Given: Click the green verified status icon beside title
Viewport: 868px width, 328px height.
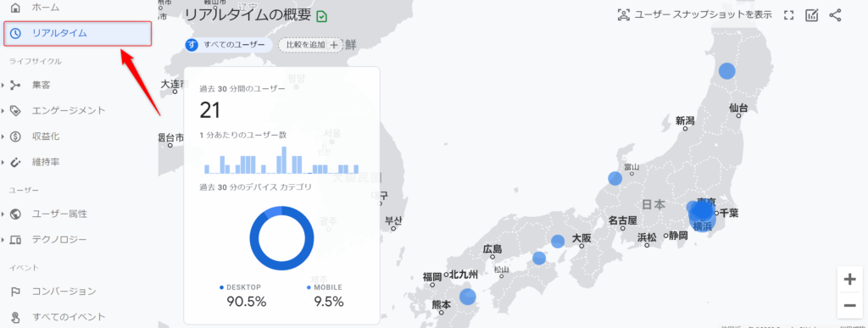Looking at the screenshot, I should (321, 16).
